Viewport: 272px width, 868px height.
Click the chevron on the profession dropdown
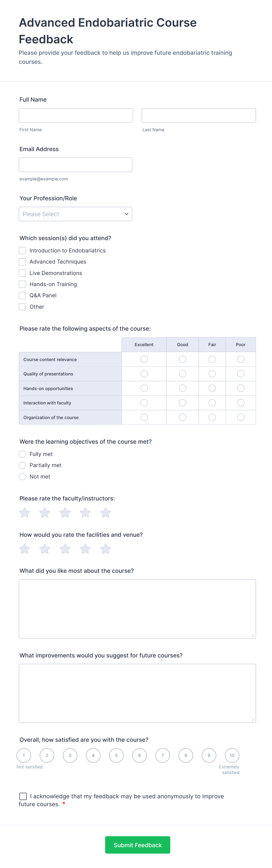[126, 213]
